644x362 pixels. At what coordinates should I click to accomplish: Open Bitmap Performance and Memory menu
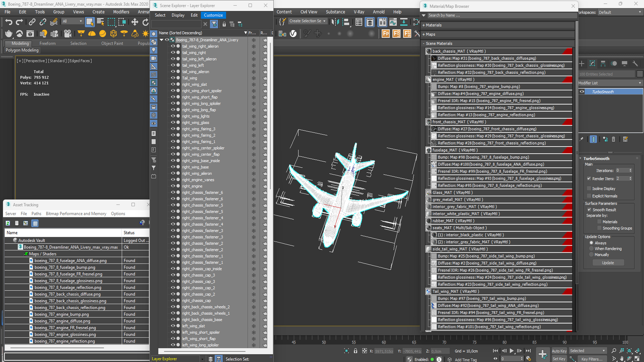(76, 214)
